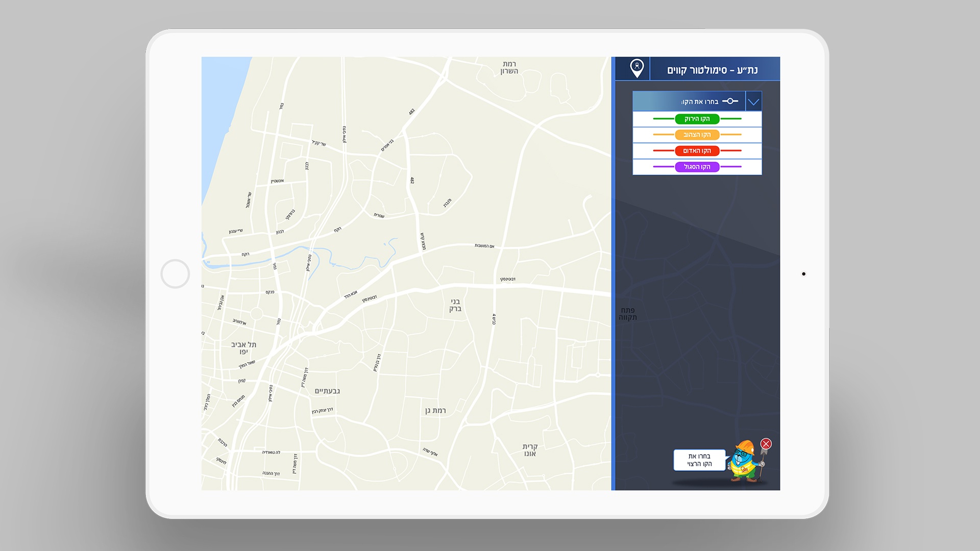Select the green line 'הקו הירוק'

click(x=697, y=119)
